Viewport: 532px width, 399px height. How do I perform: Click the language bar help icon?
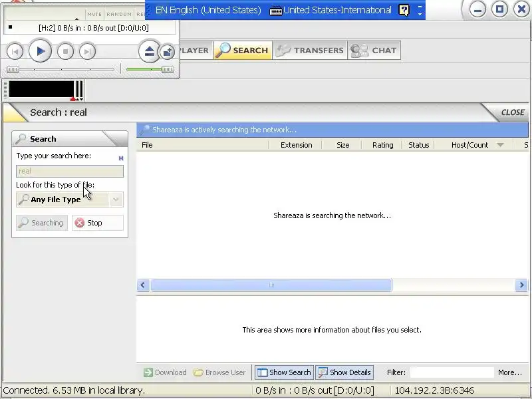(x=404, y=10)
